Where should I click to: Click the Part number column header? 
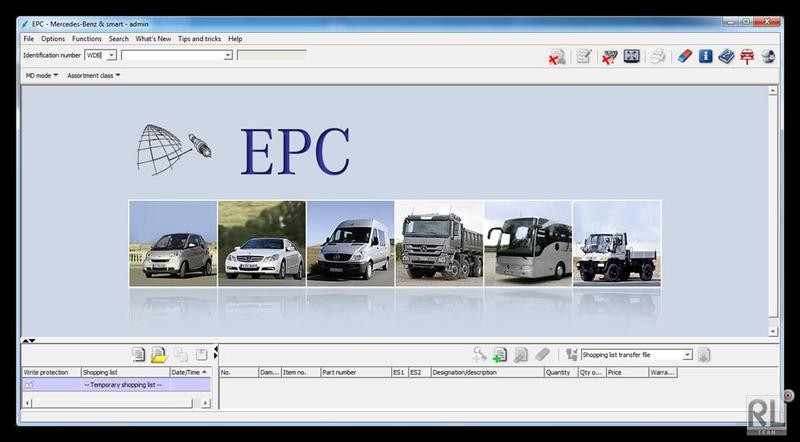point(356,373)
